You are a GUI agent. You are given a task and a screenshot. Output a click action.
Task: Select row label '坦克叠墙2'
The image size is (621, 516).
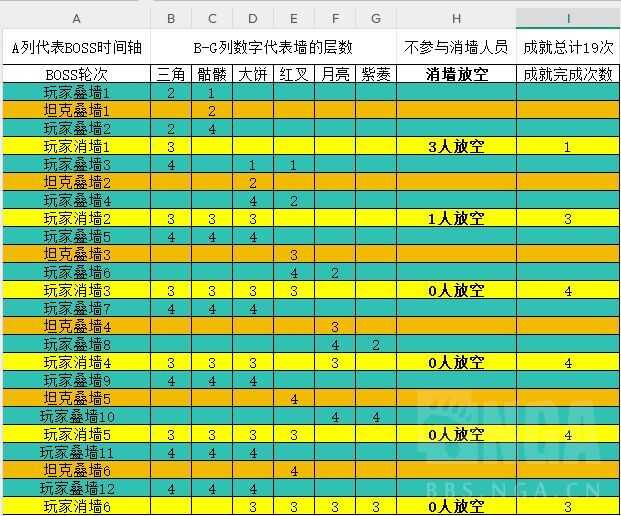pos(76,182)
